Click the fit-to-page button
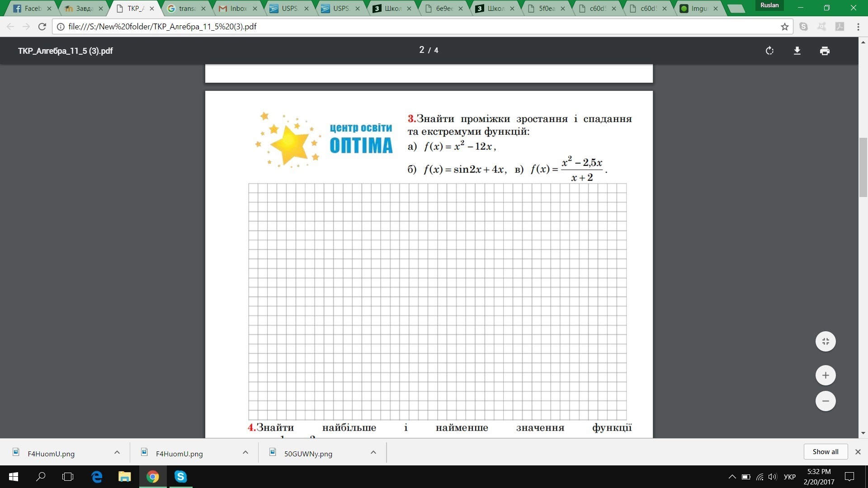This screenshot has width=868, height=488. click(826, 342)
